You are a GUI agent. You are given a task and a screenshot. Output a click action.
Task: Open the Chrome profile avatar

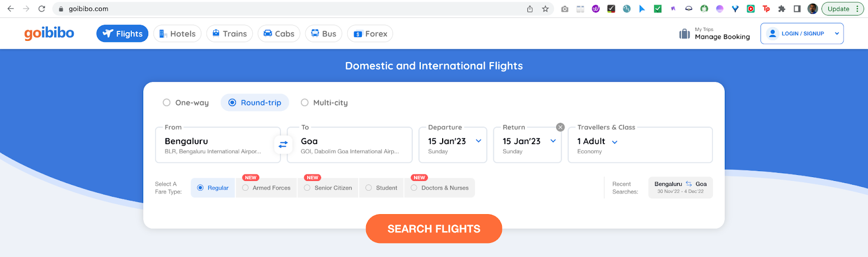coord(813,9)
